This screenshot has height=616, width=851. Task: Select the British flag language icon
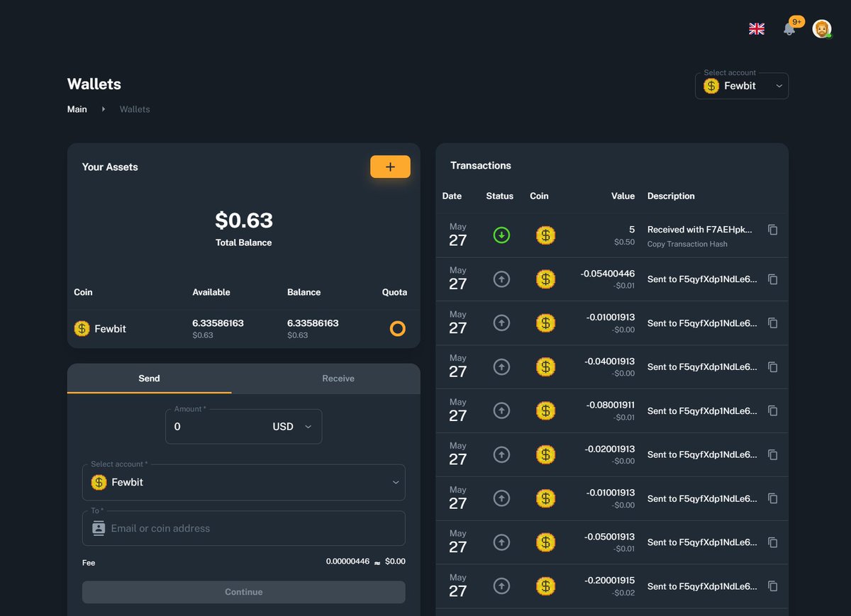tap(757, 28)
